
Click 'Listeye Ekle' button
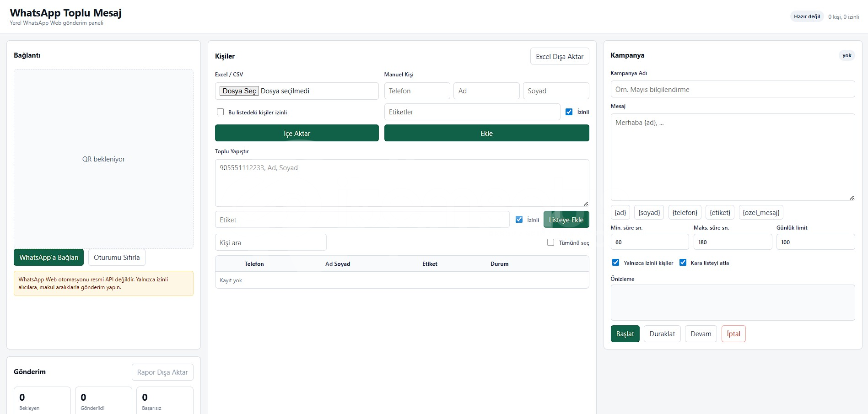(566, 220)
